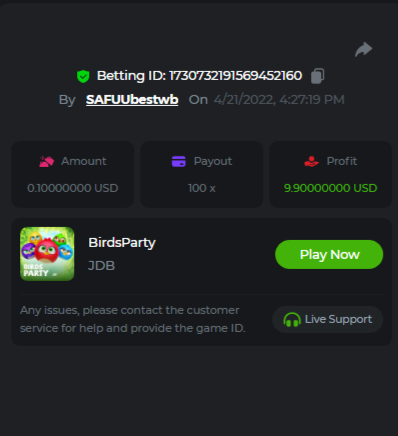This screenshot has width=398, height=436.
Task: Click the purple Payout card icon
Action: coord(179,161)
